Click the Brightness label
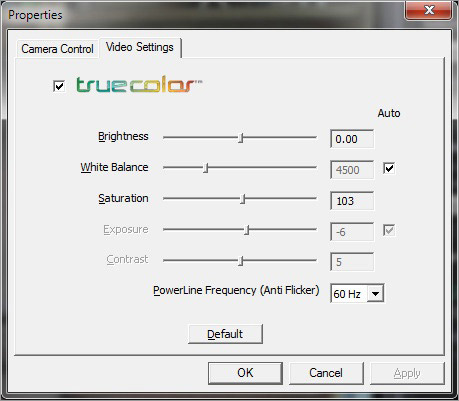This screenshot has height=401, width=459. pyautogui.click(x=123, y=137)
